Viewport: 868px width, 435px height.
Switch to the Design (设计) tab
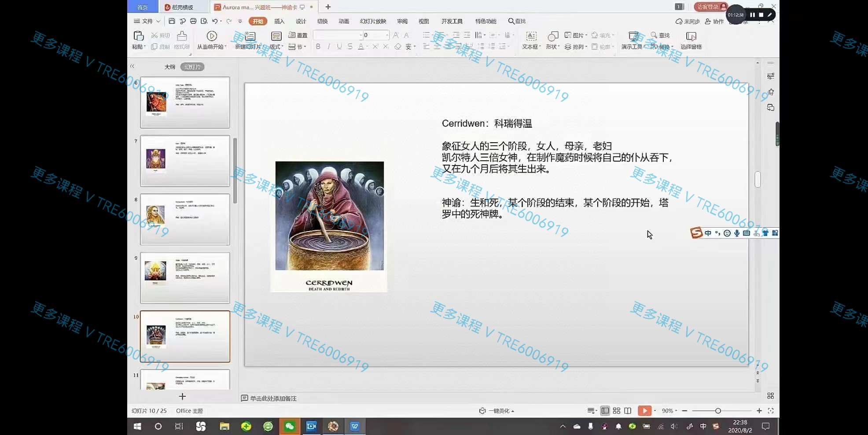click(301, 21)
